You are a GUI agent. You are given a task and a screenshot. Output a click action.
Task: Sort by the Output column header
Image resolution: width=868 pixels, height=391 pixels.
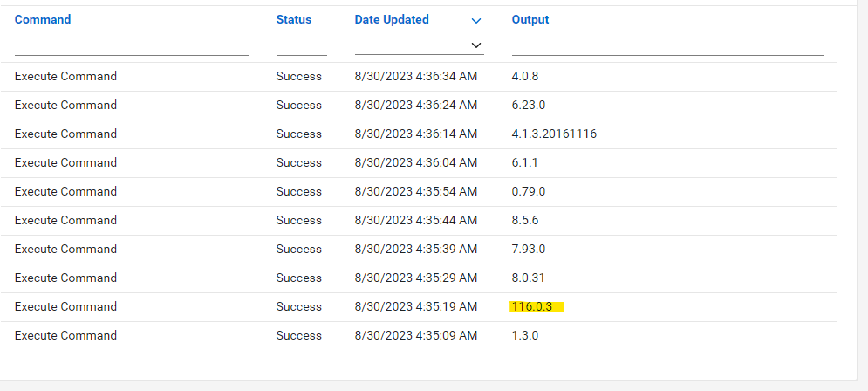point(530,19)
